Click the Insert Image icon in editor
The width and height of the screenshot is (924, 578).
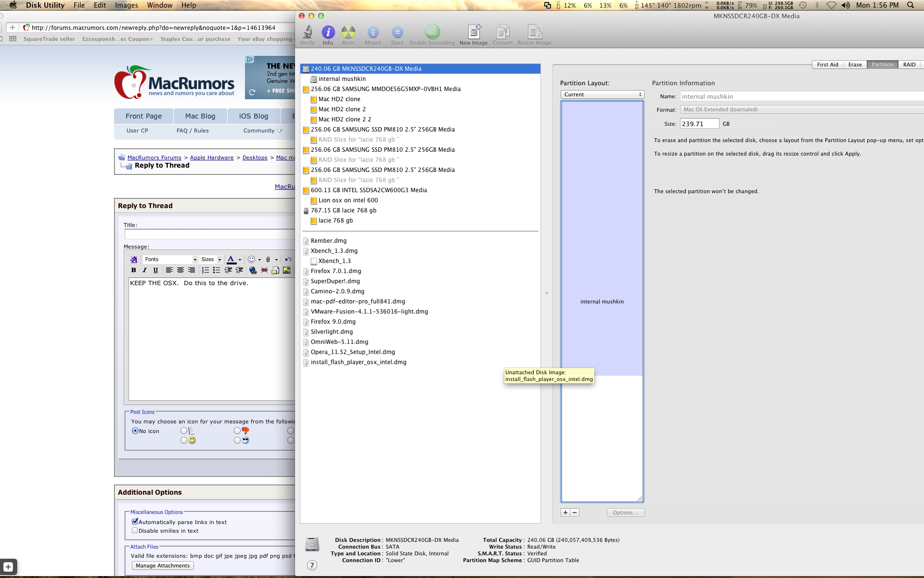click(x=286, y=270)
